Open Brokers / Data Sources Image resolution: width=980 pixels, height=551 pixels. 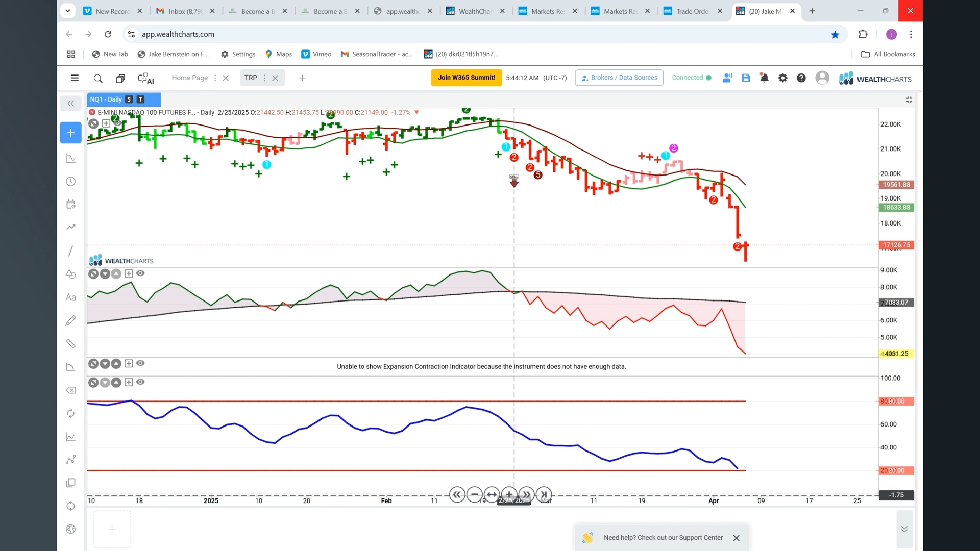click(619, 78)
